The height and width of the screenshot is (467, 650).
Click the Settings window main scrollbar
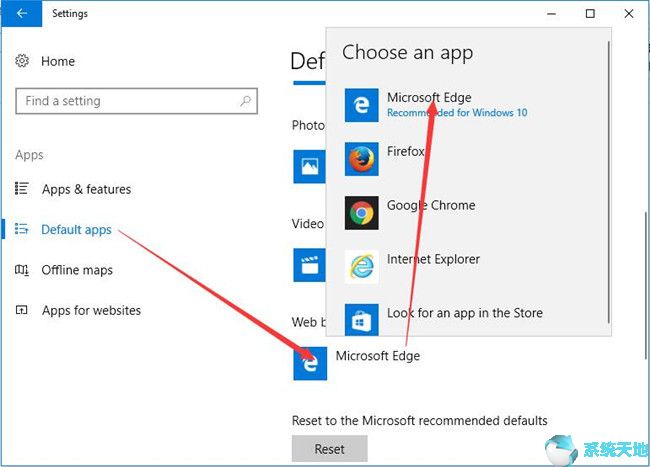click(647, 286)
